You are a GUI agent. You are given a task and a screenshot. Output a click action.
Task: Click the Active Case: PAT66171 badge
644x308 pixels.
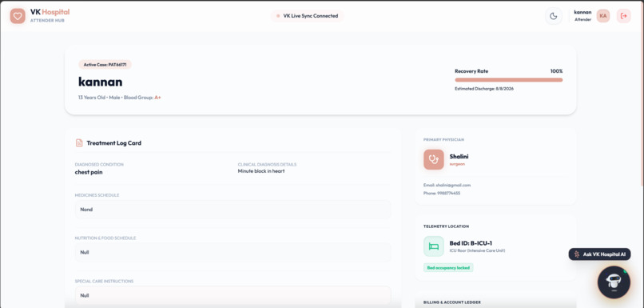pos(105,65)
